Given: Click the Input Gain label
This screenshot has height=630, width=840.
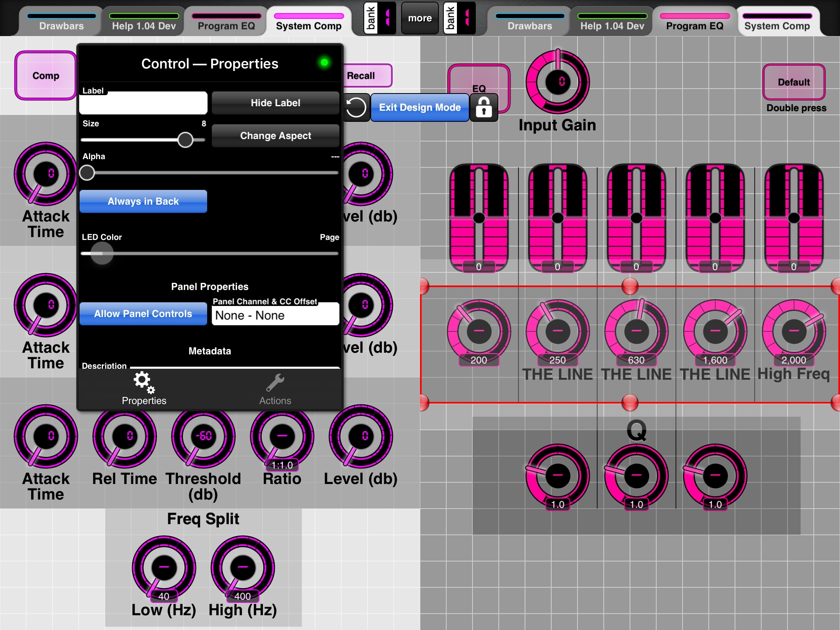Looking at the screenshot, I should (557, 125).
